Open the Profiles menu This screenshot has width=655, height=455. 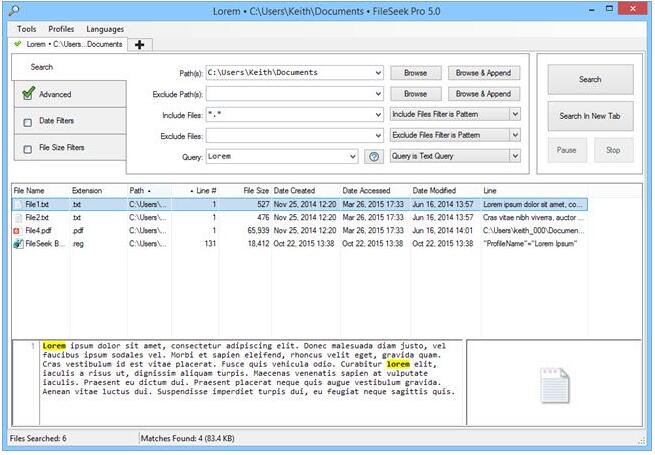tap(61, 29)
